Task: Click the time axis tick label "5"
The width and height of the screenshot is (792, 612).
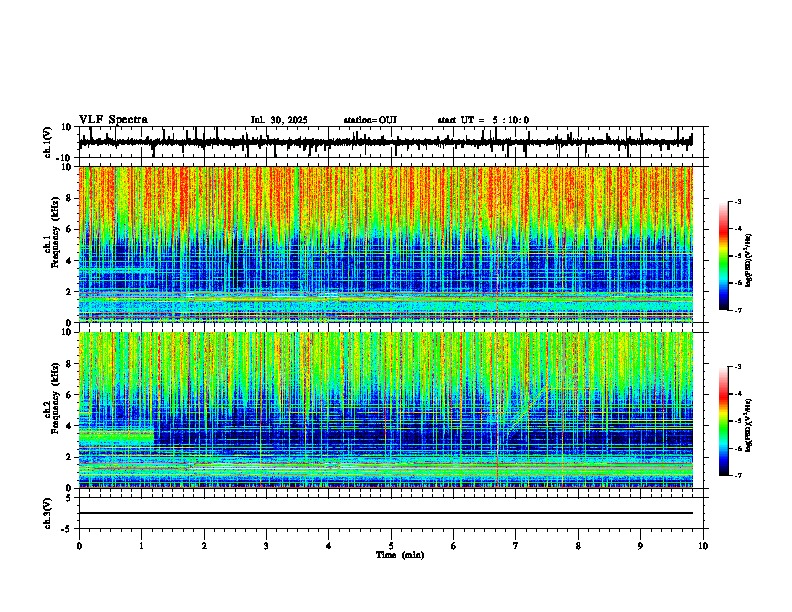Action: 391,546
